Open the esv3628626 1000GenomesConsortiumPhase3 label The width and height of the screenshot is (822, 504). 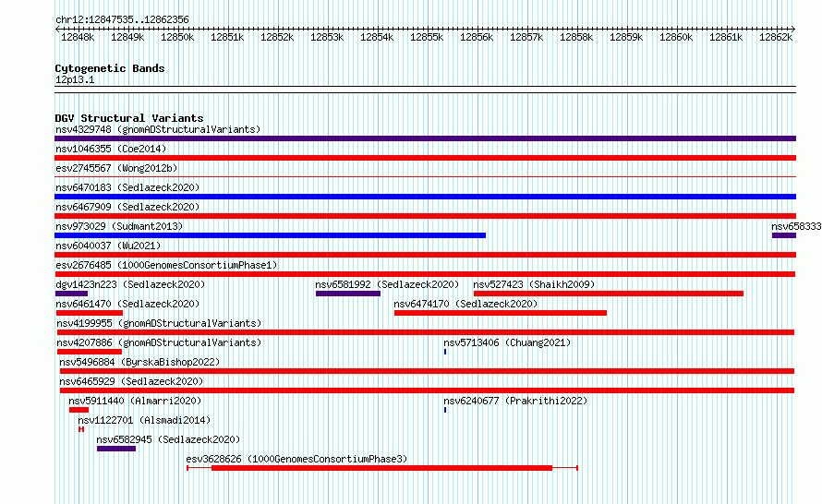point(296,459)
